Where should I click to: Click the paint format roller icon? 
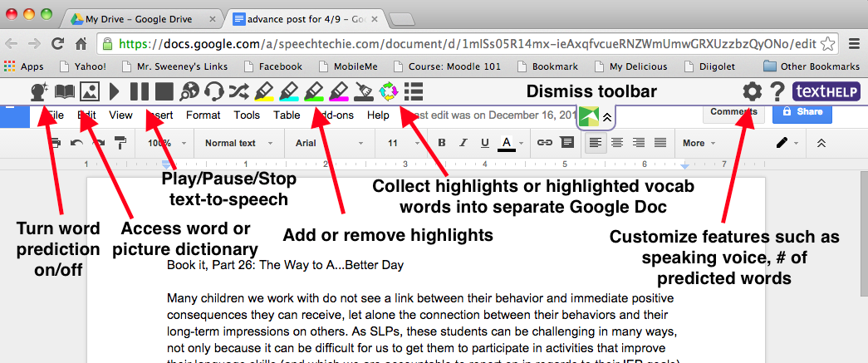coord(120,144)
